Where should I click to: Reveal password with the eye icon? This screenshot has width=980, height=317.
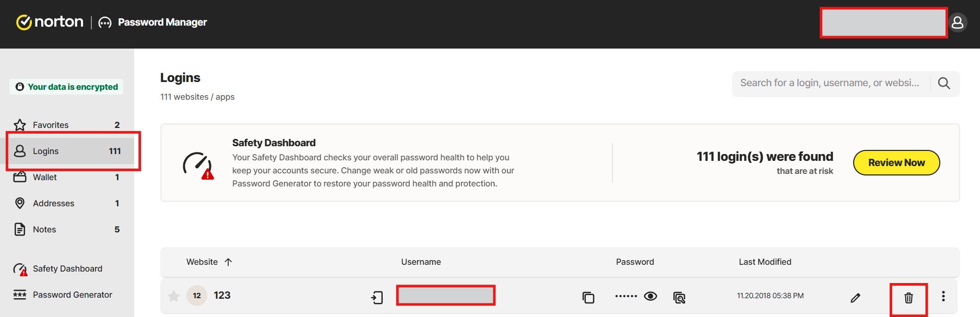[651, 296]
